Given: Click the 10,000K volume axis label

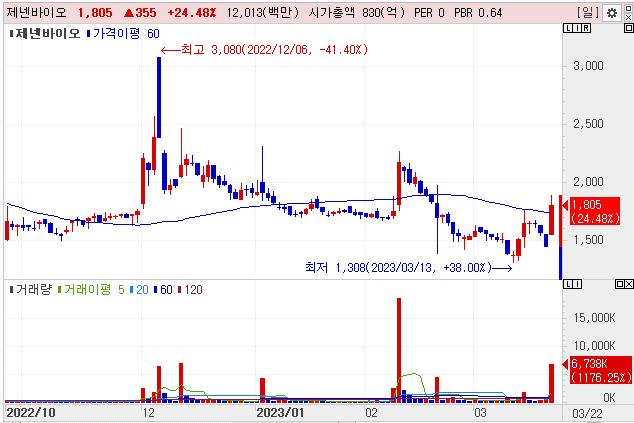Looking at the screenshot, I should tap(594, 346).
